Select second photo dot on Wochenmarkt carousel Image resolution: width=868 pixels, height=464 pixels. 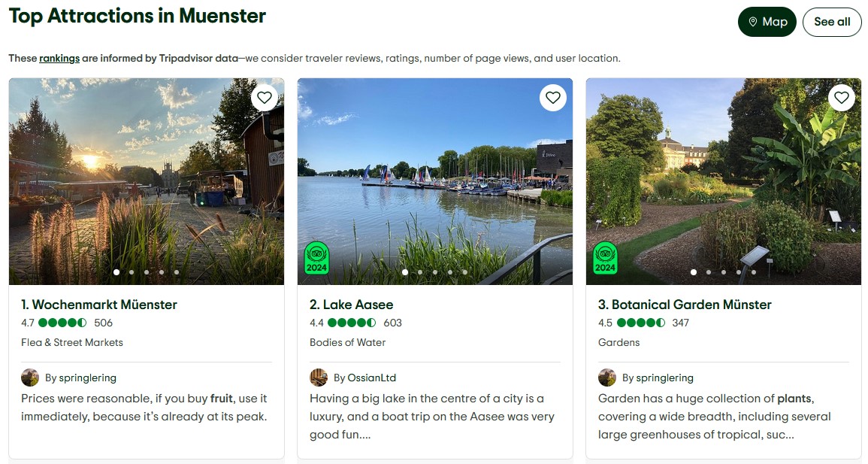pos(132,272)
